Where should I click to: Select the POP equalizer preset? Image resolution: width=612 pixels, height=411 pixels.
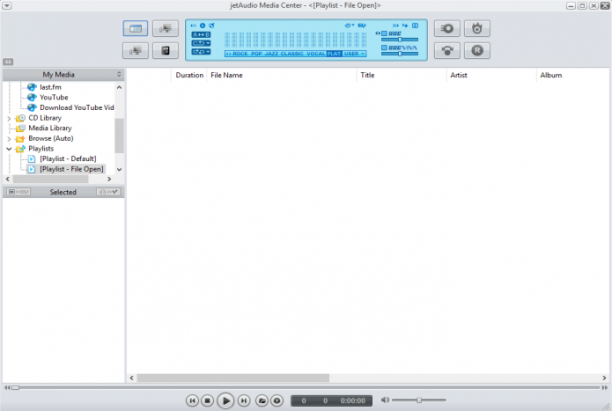tap(256, 53)
